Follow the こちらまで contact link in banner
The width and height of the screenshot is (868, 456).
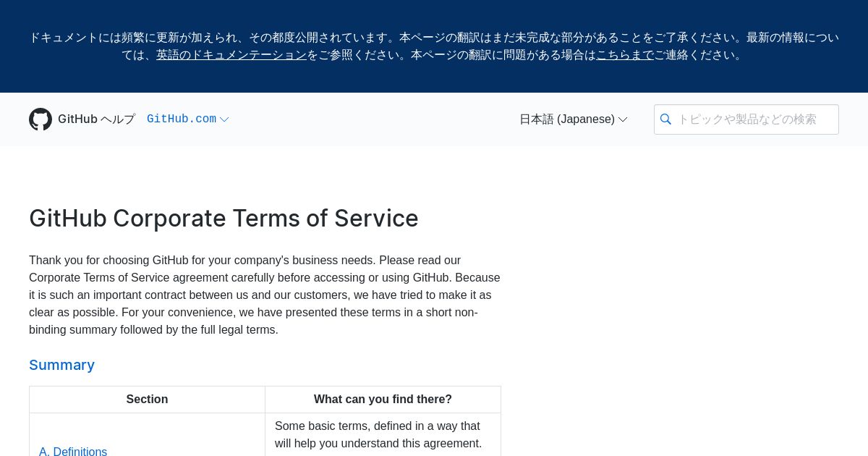pos(625,55)
